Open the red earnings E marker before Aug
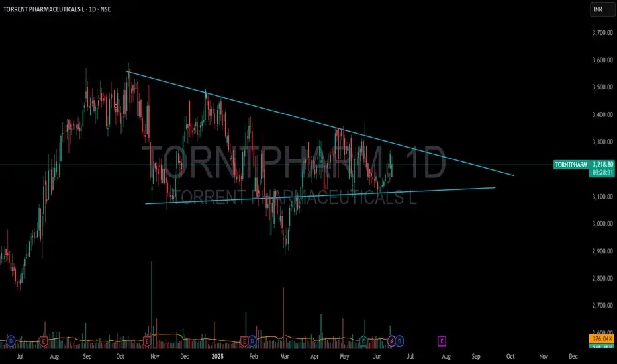 [x=43, y=341]
